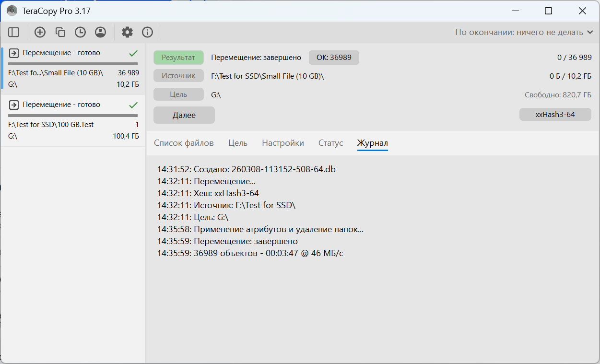Switch to the Список файлов tab
The image size is (600, 364).
coord(184,143)
